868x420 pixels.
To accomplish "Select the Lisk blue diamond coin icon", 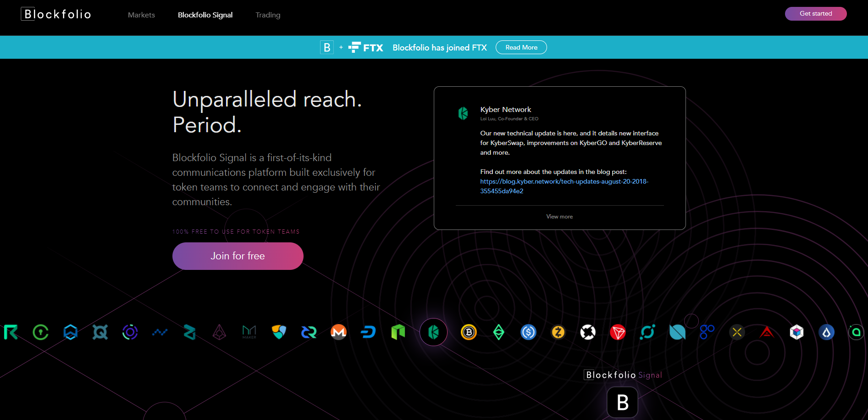I will tap(826, 332).
